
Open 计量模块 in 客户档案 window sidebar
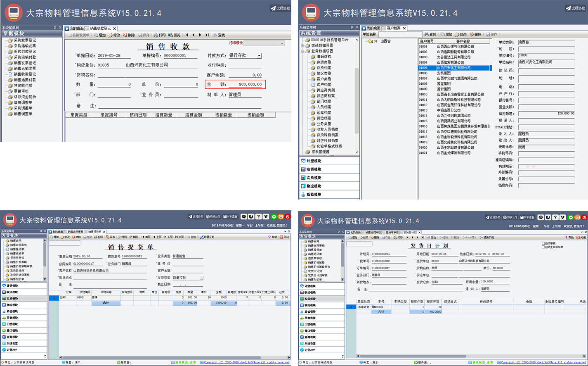point(329,161)
